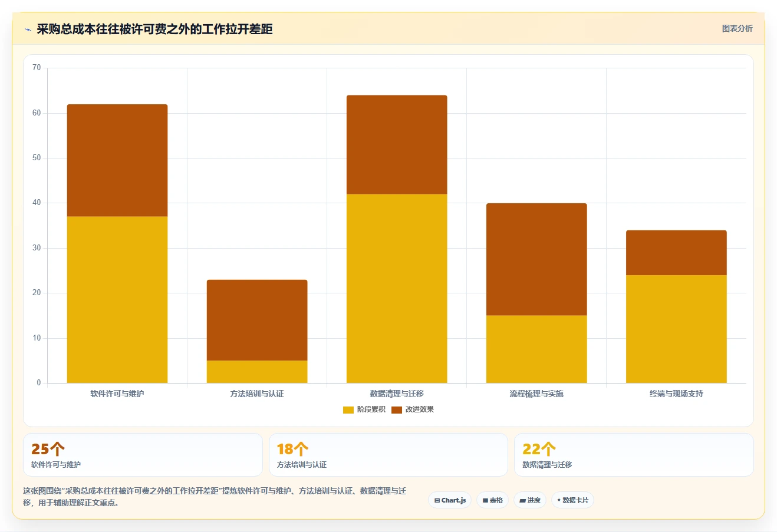The height and width of the screenshot is (532, 777).
Task: Click the lightning icon beside the chart title
Action: tap(28, 29)
